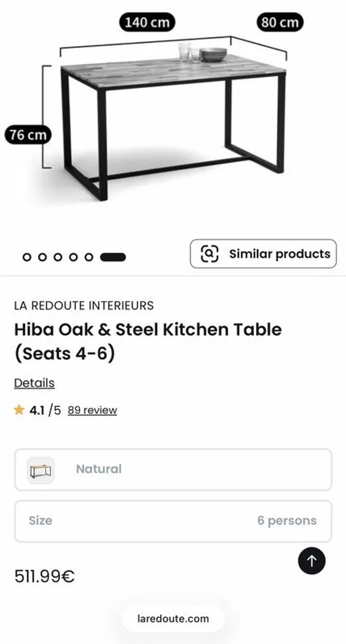Select the Natural finish table thumbnail icon

click(x=40, y=470)
